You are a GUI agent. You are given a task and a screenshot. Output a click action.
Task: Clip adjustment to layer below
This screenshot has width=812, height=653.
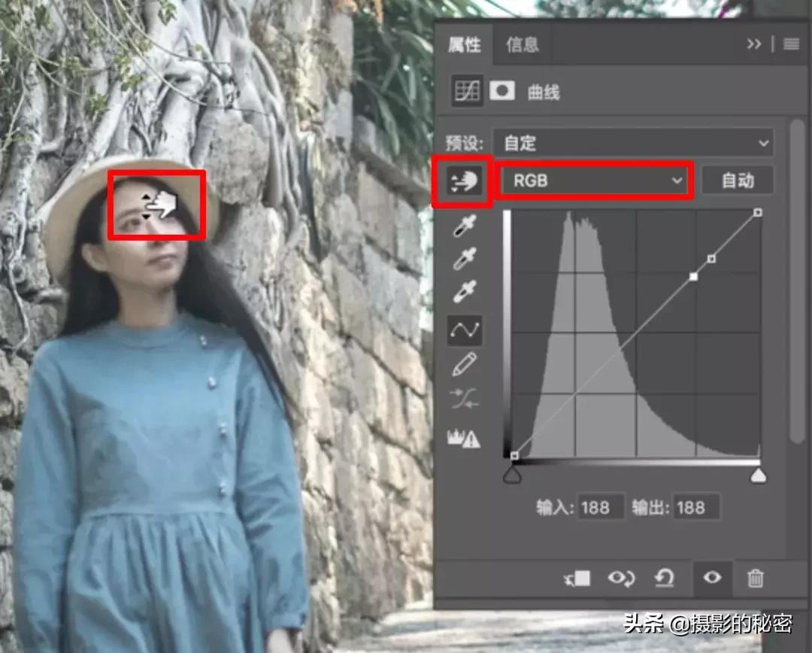pos(577,579)
